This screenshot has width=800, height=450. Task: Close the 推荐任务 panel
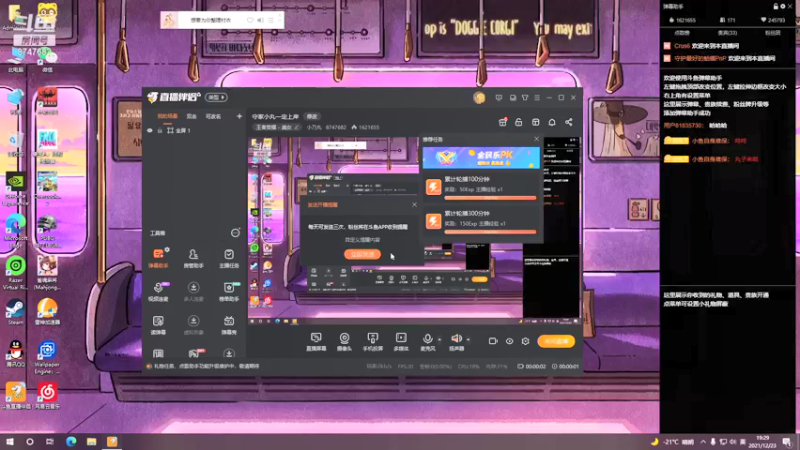coord(536,139)
